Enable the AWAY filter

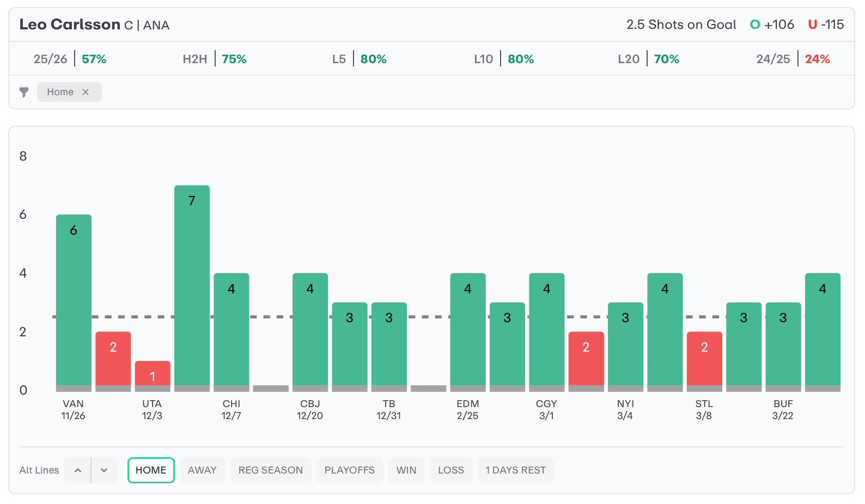click(202, 470)
